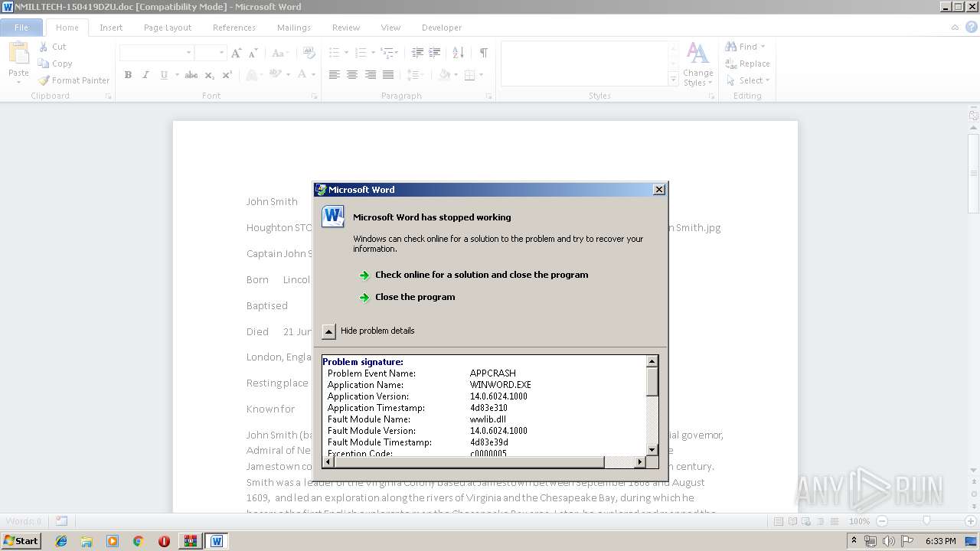Viewport: 980px width, 551px height.
Task: Open the font name dropdown
Action: [x=188, y=53]
